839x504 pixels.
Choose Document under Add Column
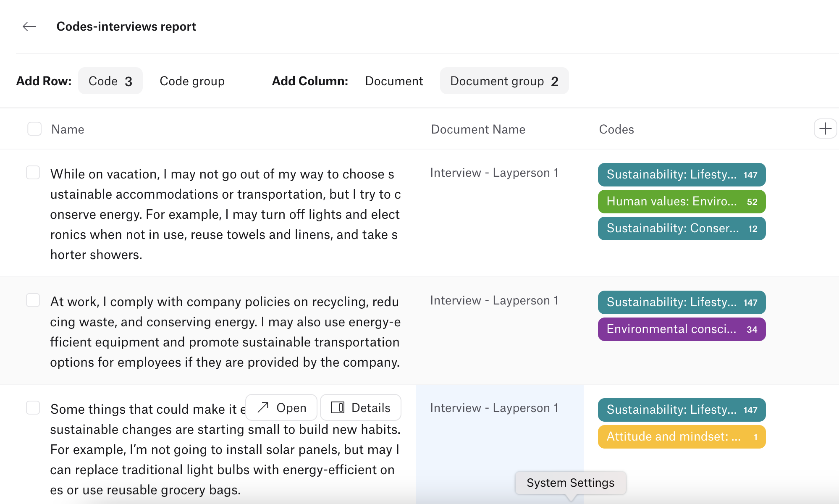coord(394,81)
